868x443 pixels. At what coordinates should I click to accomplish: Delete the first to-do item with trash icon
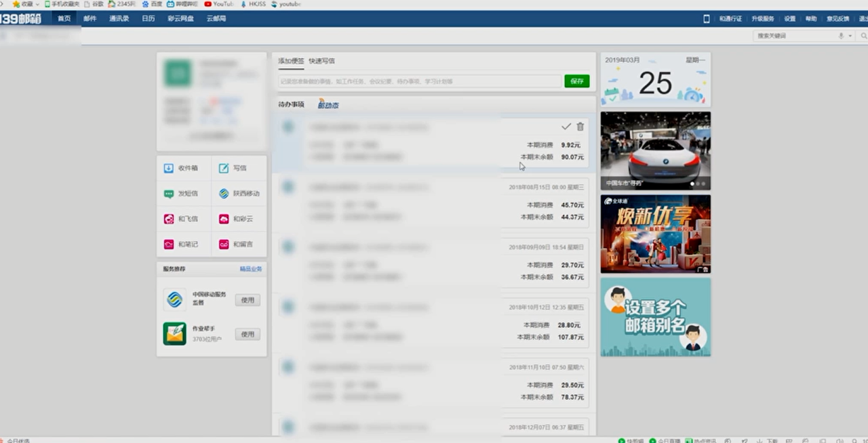[x=580, y=127]
